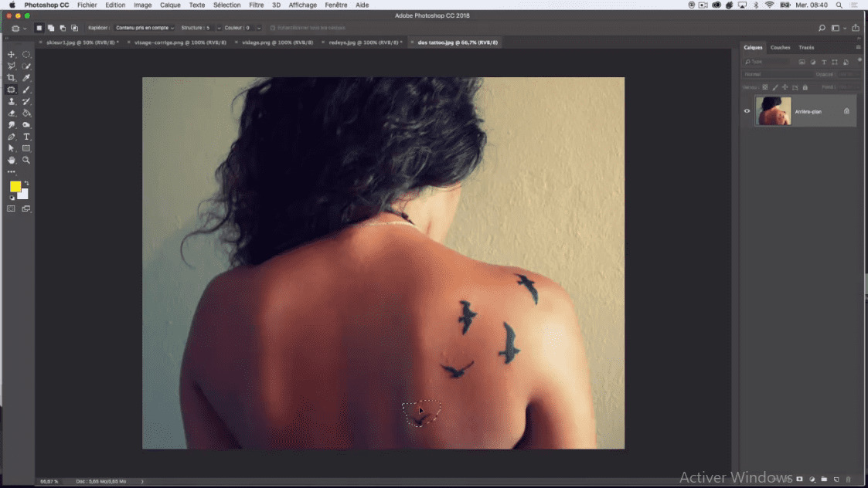Select the Move tool
868x488 pixels.
pyautogui.click(x=11, y=55)
